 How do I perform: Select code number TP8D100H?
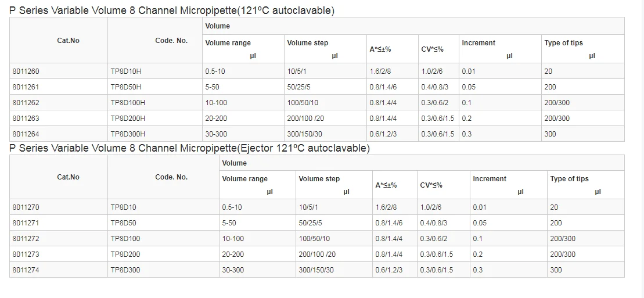tap(128, 103)
